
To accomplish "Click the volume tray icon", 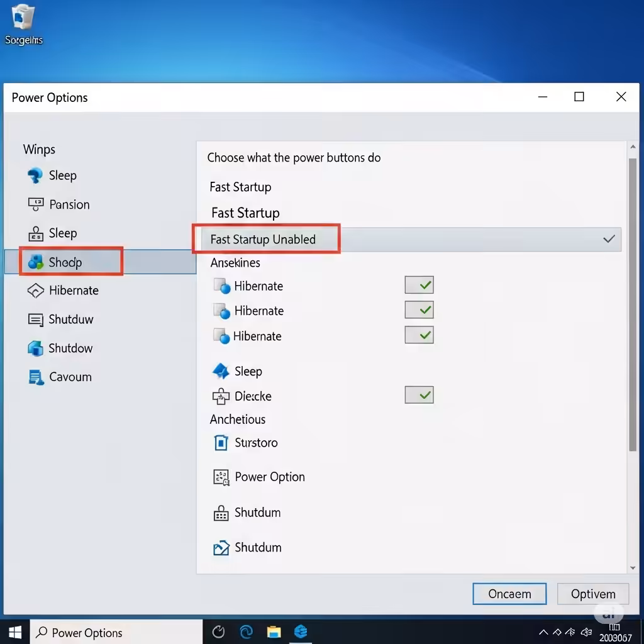I will click(x=586, y=632).
